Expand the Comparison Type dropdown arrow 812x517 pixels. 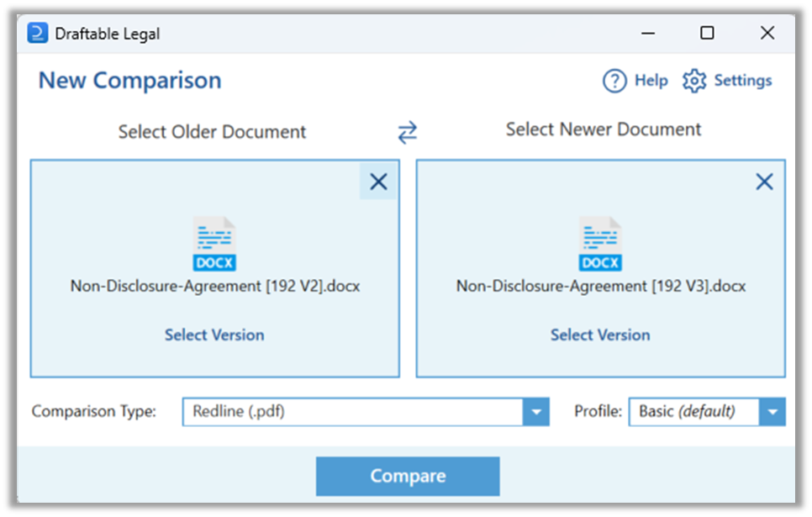coord(536,412)
